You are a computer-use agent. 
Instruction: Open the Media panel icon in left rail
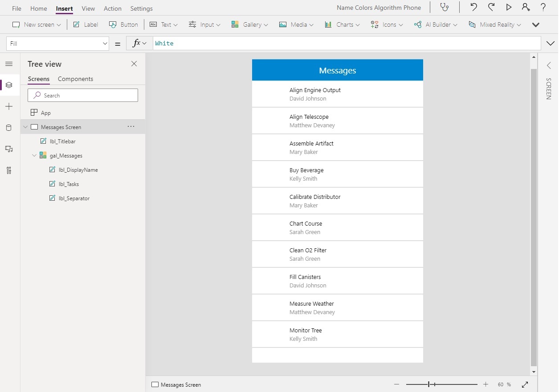click(9, 149)
